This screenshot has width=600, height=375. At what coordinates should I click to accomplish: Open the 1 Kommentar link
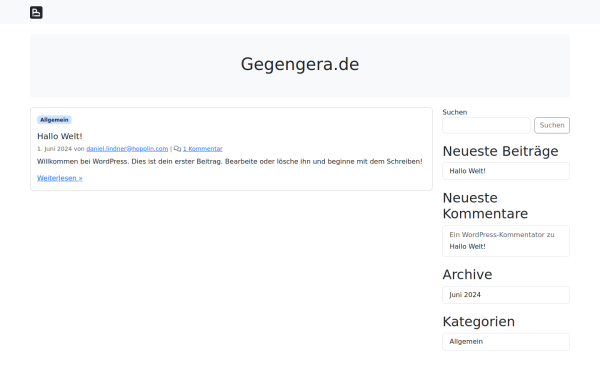(202, 149)
